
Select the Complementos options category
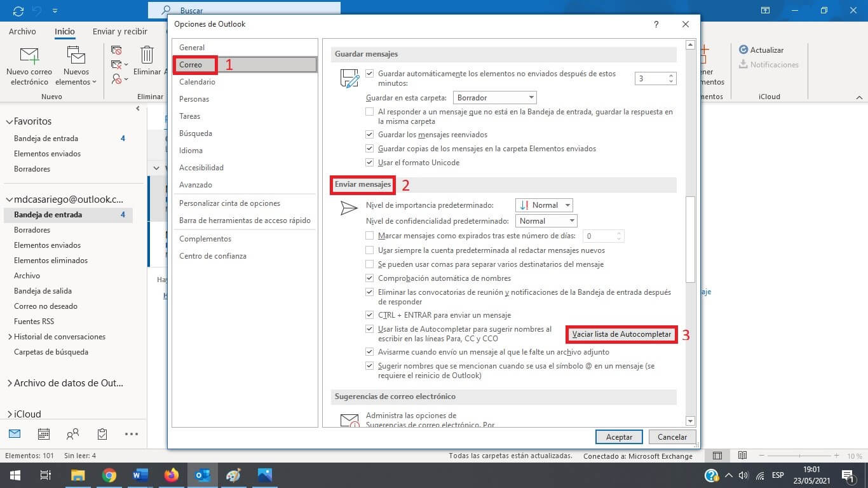pyautogui.click(x=245, y=239)
